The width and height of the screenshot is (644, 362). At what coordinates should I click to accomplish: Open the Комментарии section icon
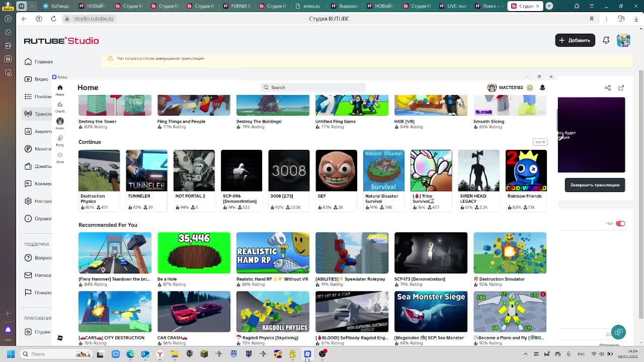[x=28, y=184]
